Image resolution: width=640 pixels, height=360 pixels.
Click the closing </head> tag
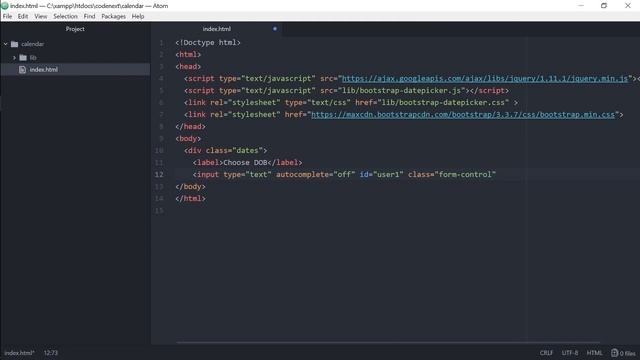(191, 127)
